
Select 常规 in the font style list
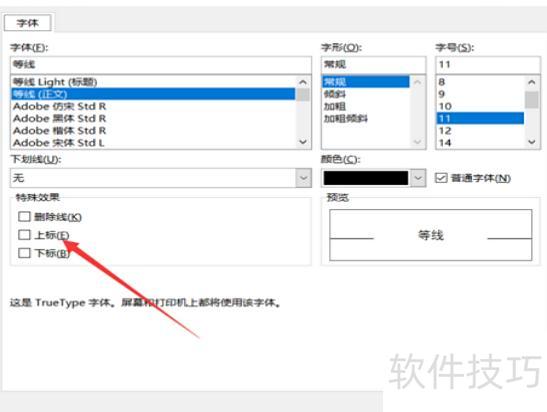pyautogui.click(x=365, y=82)
